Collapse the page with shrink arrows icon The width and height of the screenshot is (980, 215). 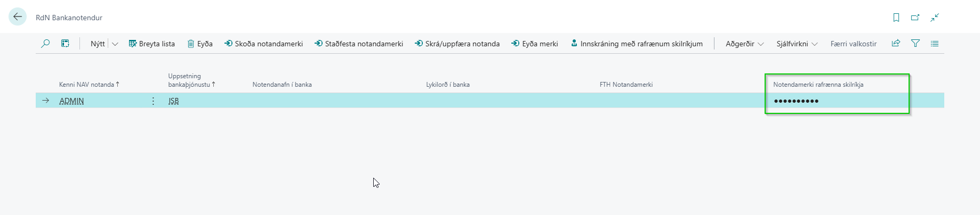[x=935, y=18]
